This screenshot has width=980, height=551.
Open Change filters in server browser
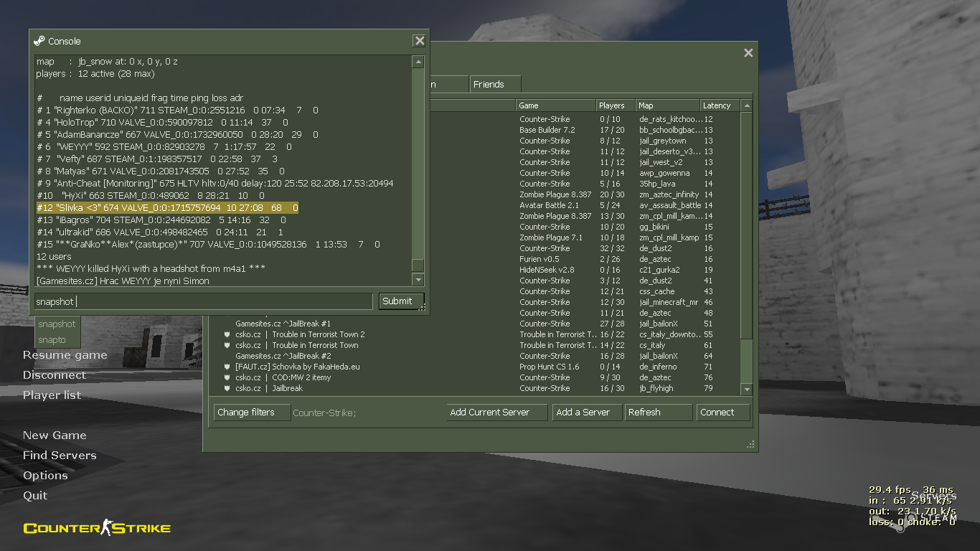pyautogui.click(x=252, y=413)
